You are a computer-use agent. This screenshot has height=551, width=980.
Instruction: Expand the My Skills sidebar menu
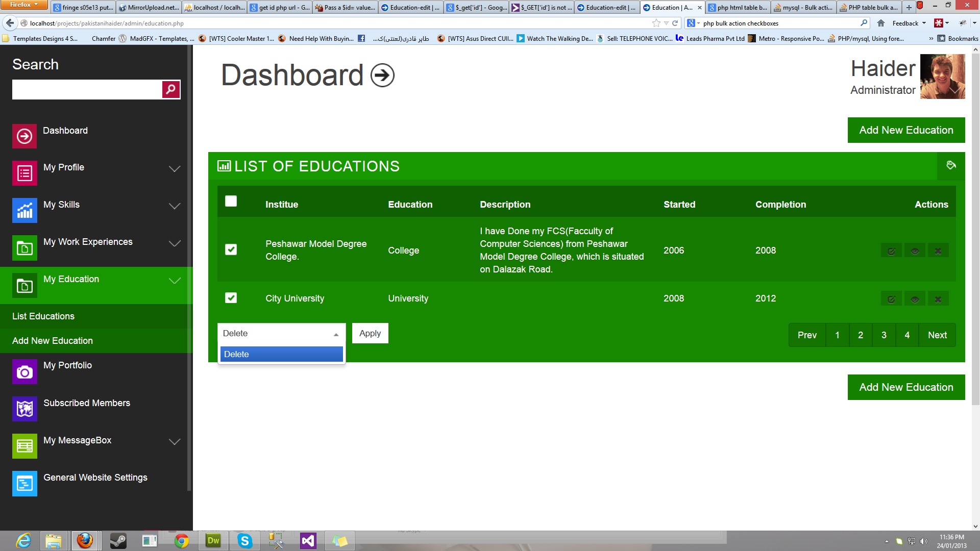coord(175,206)
